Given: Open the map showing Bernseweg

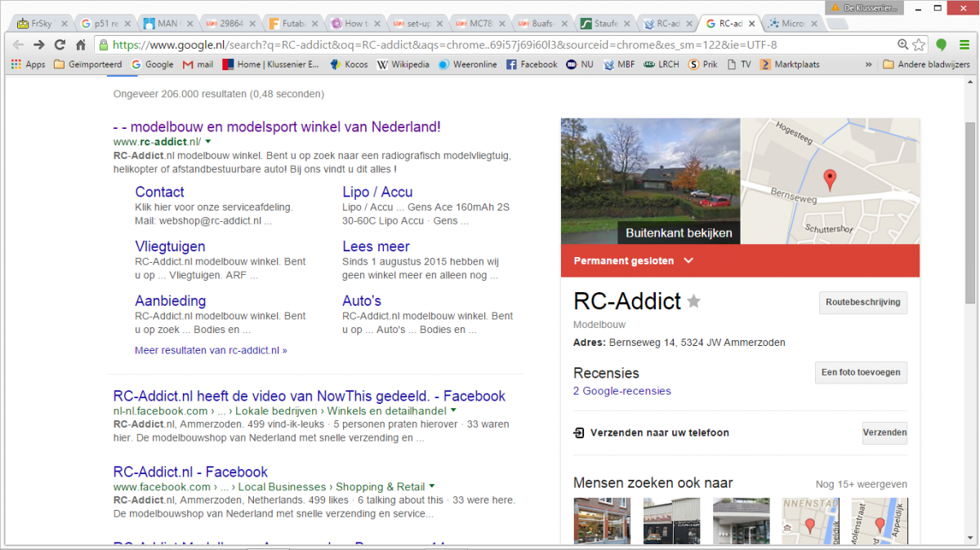Looking at the screenshot, I should 831,181.
